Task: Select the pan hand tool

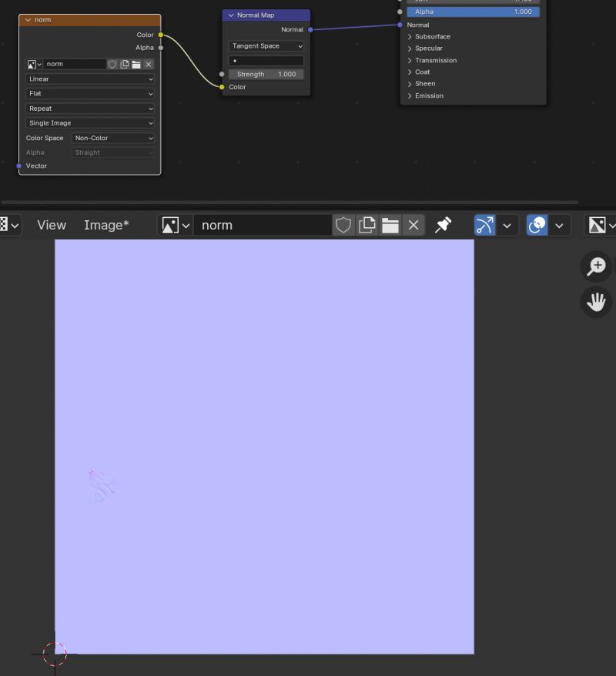Action: tap(595, 302)
